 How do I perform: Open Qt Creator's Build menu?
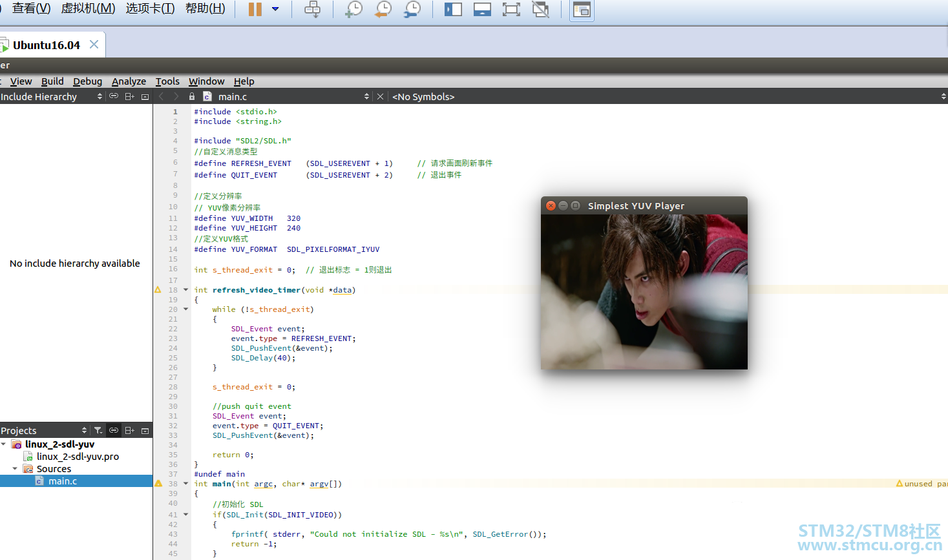pyautogui.click(x=52, y=81)
